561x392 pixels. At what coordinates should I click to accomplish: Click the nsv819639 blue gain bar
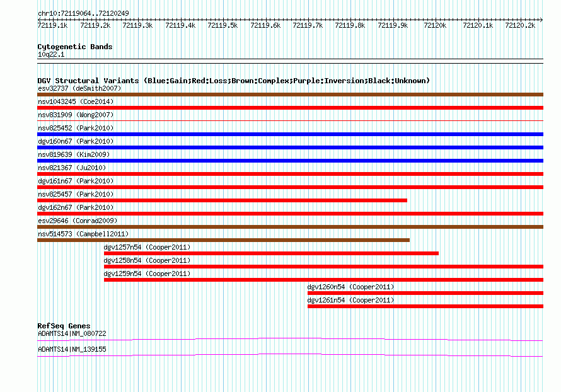290,161
